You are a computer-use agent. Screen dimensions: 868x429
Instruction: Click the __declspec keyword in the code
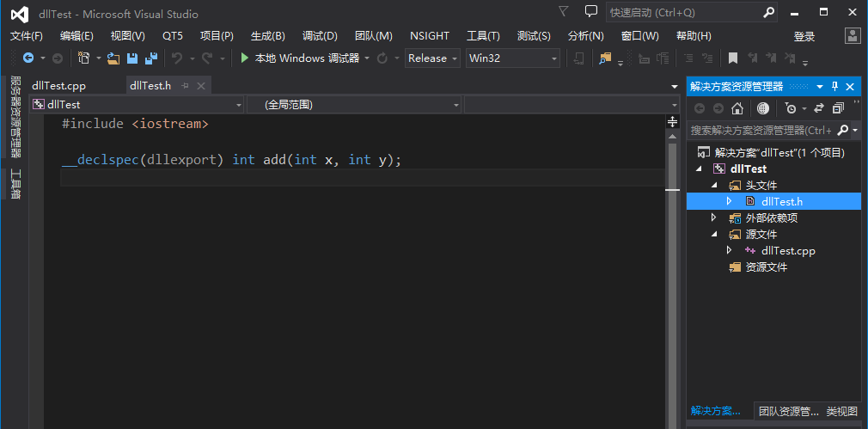(100, 160)
